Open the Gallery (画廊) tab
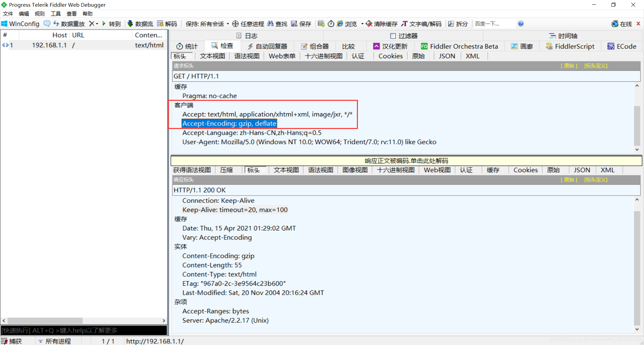Viewport: 644px width, 345px height. click(522, 46)
